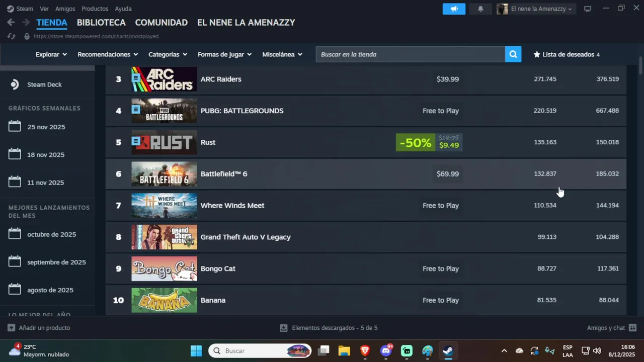Open the Ver menu
The height and width of the screenshot is (362, 644).
click(x=44, y=9)
